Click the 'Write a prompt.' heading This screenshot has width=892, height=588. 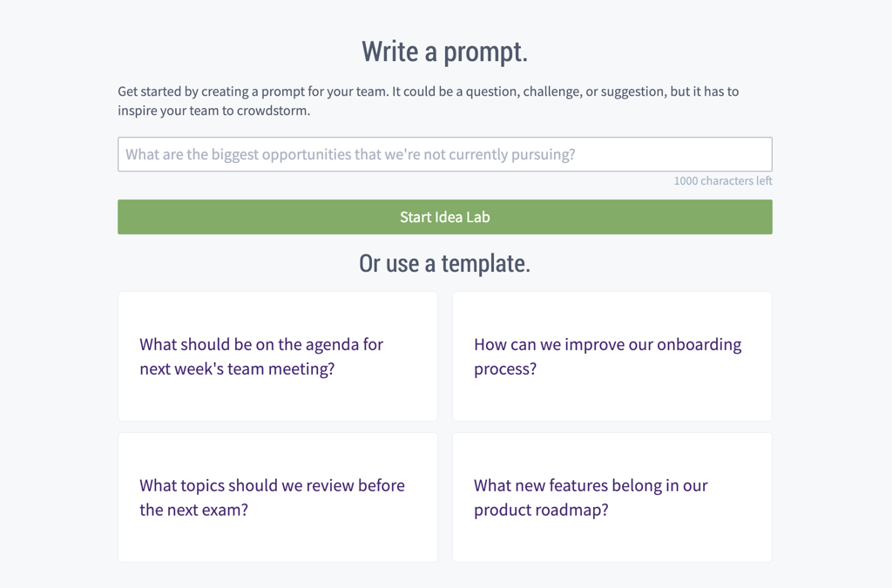445,51
